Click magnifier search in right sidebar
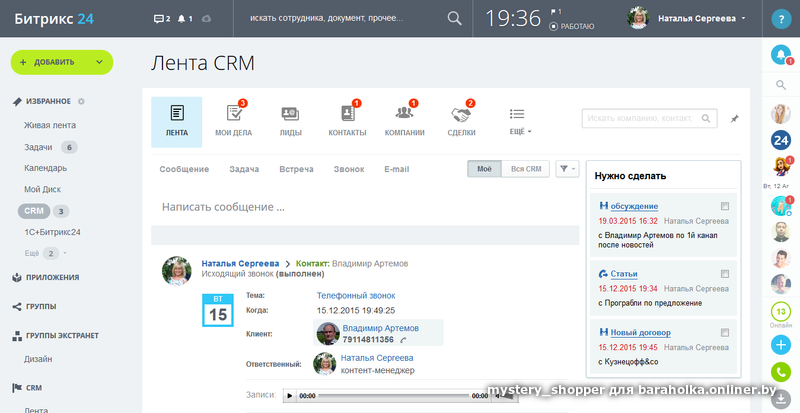800x413 pixels. [x=781, y=85]
